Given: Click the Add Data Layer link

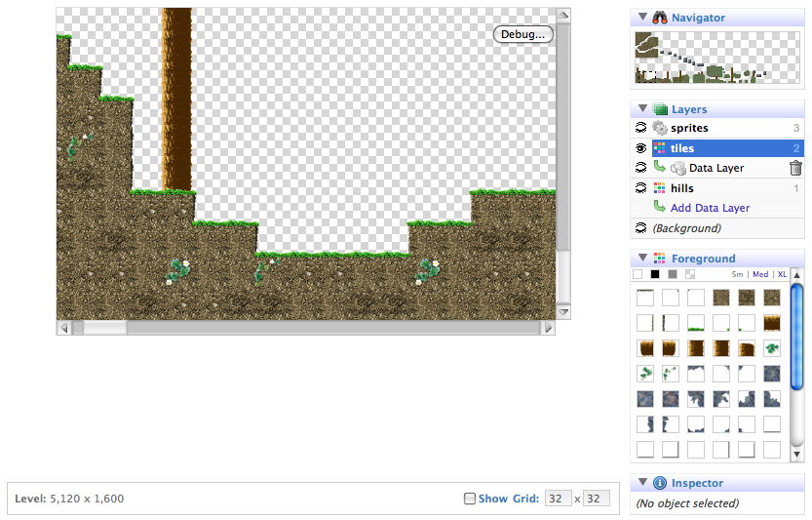Looking at the screenshot, I should pyautogui.click(x=710, y=208).
